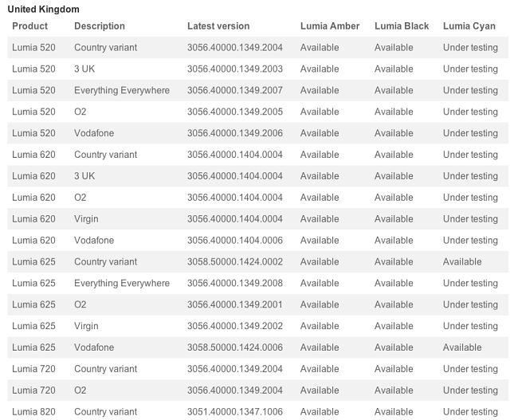Click Lumia Black Available for Lumia 520 Vodafone

tap(394, 133)
